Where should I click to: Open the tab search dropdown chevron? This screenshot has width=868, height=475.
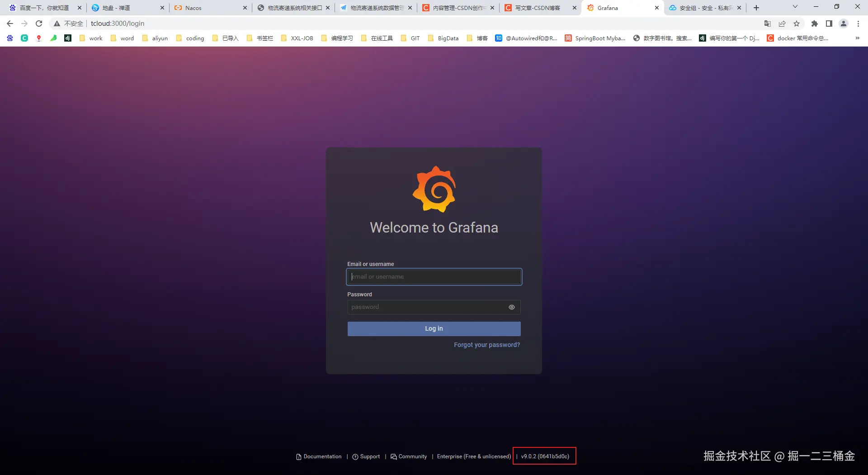[795, 7]
